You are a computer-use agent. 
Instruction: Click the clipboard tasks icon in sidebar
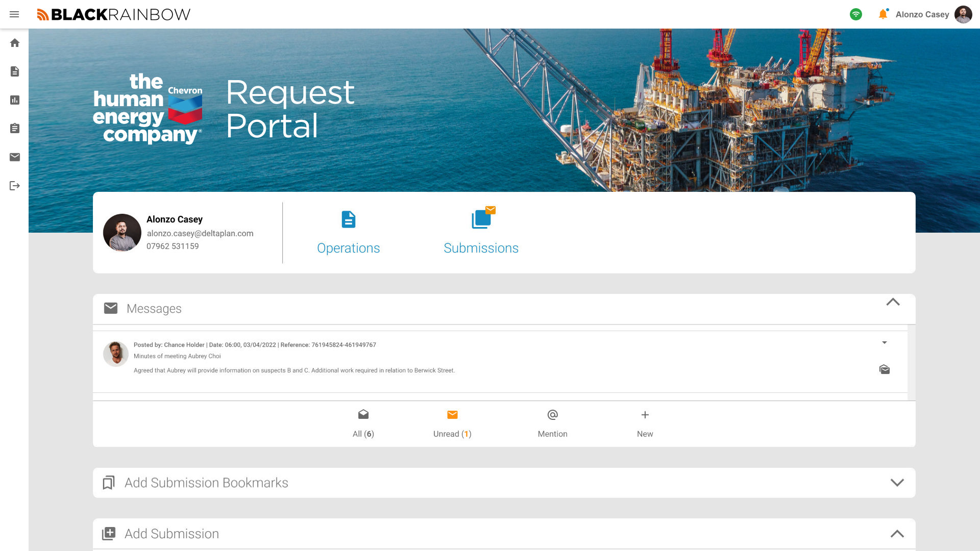(15, 129)
